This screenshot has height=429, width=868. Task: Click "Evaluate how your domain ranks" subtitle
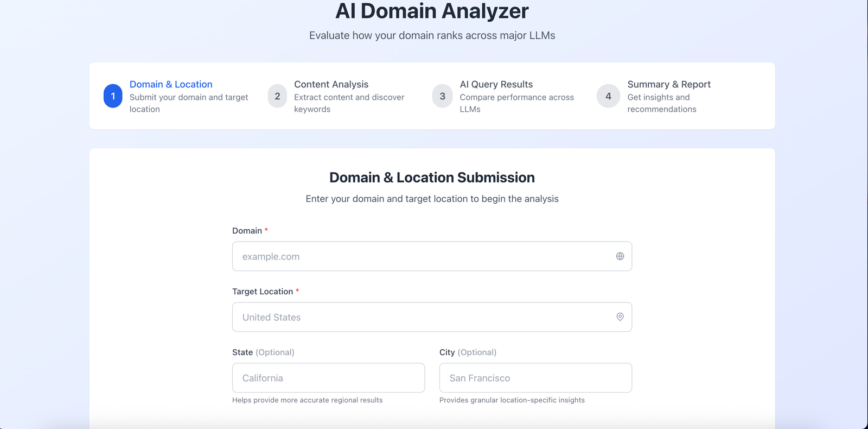pos(432,35)
